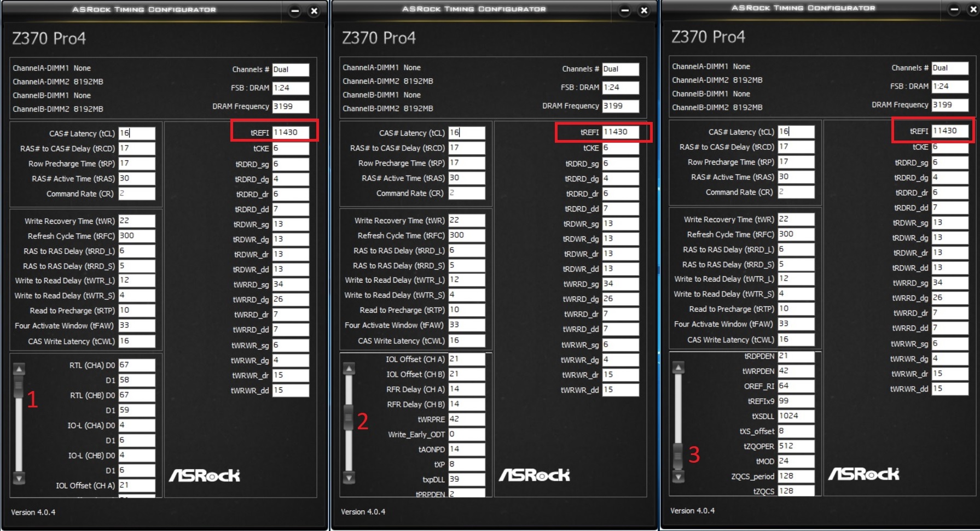Focus the tREFIx9 value field

coord(796,401)
